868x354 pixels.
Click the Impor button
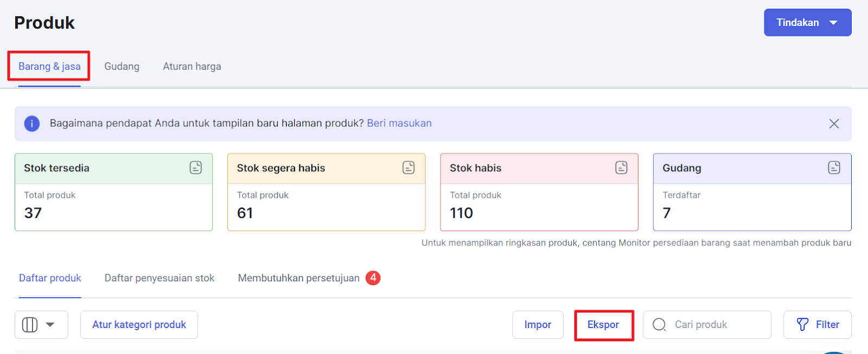538,325
